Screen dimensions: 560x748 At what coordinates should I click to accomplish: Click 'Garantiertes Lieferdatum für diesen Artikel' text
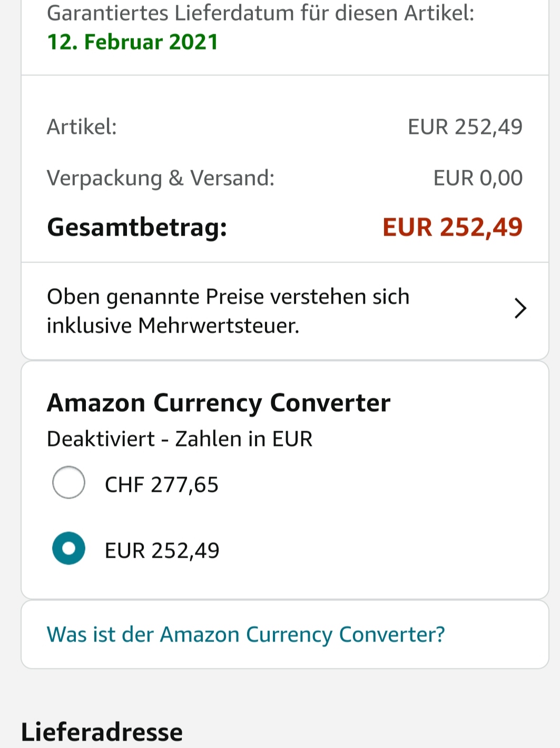coord(260,13)
